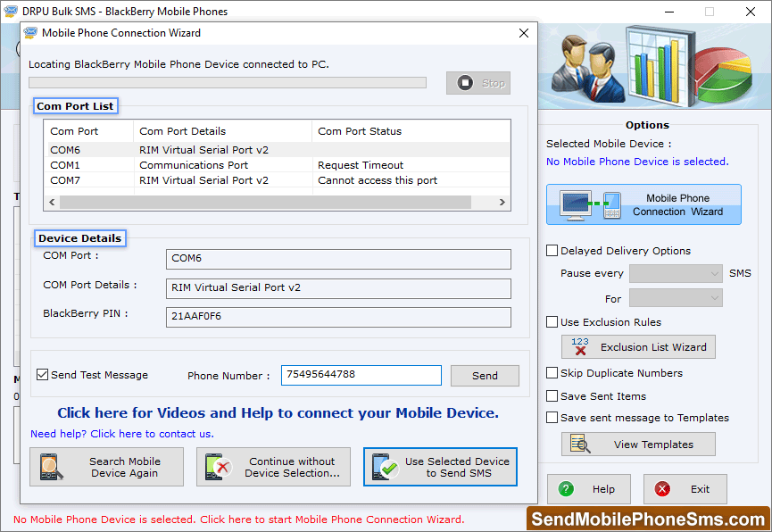Minimize the DRPU Bulk SMS window
The width and height of the screenshot is (772, 532).
tap(669, 12)
